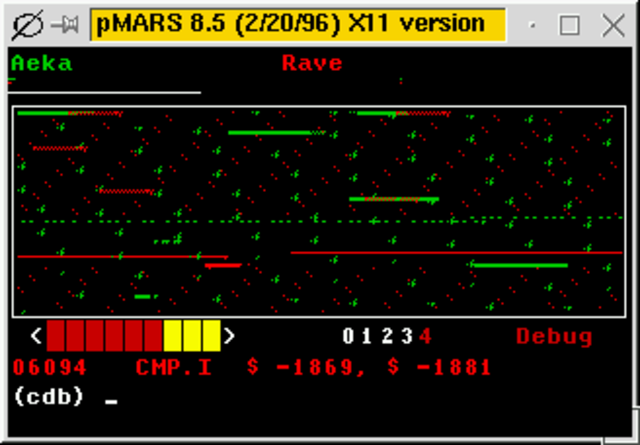This screenshot has height=445, width=640.
Task: Click the first yellow speed bar segment
Action: [x=172, y=336]
